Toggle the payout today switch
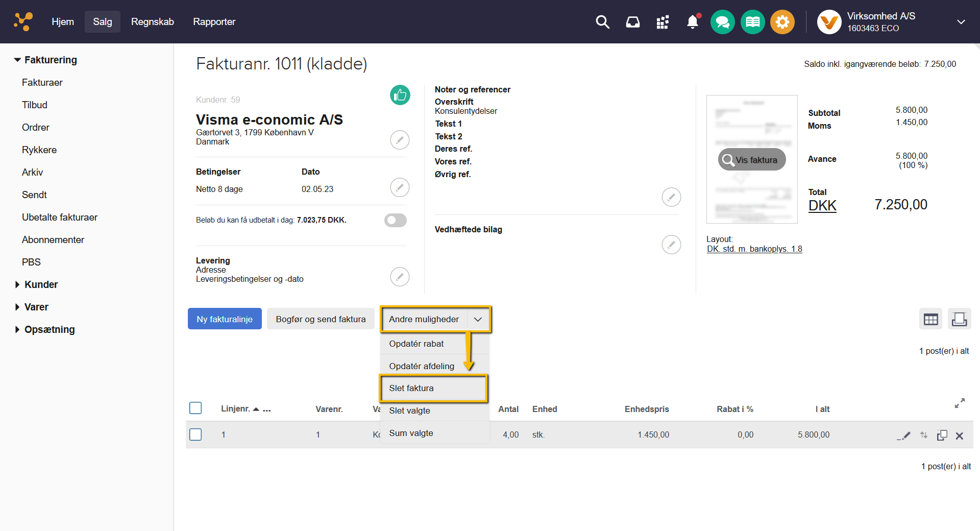Viewport: 980px width, 531px height. (396, 220)
